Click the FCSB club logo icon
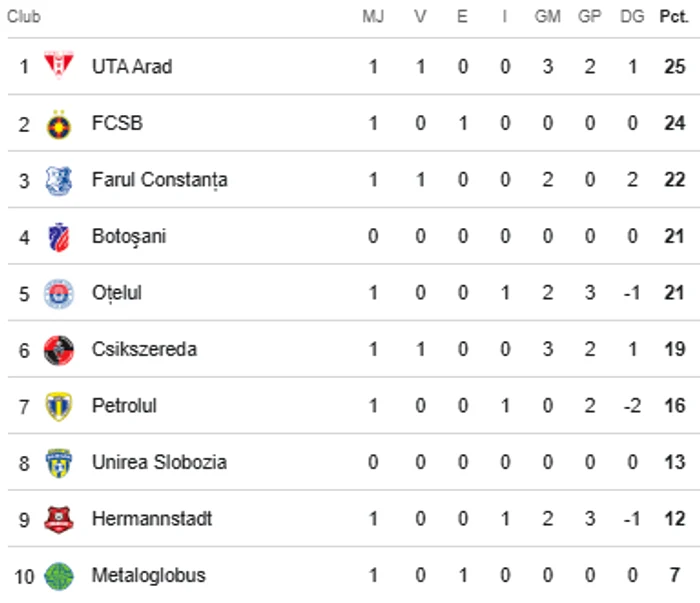Viewport: 700px width, 603px height. click(x=58, y=124)
